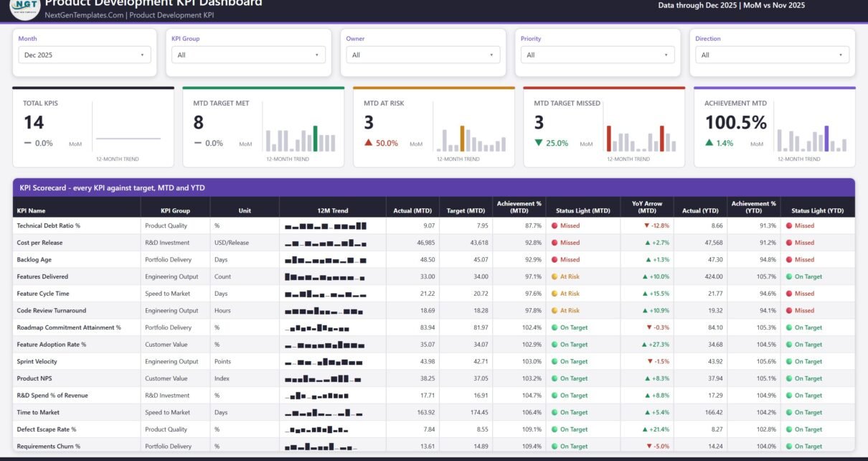Image resolution: width=868 pixels, height=461 pixels.
Task: Open the Month dropdown showing Dec 2025
Action: coord(85,55)
